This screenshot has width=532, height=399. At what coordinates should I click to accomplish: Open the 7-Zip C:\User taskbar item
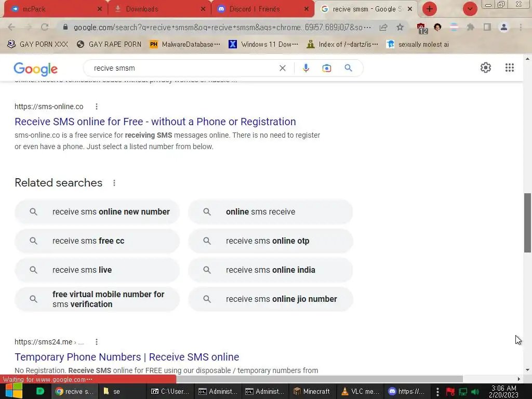170,391
